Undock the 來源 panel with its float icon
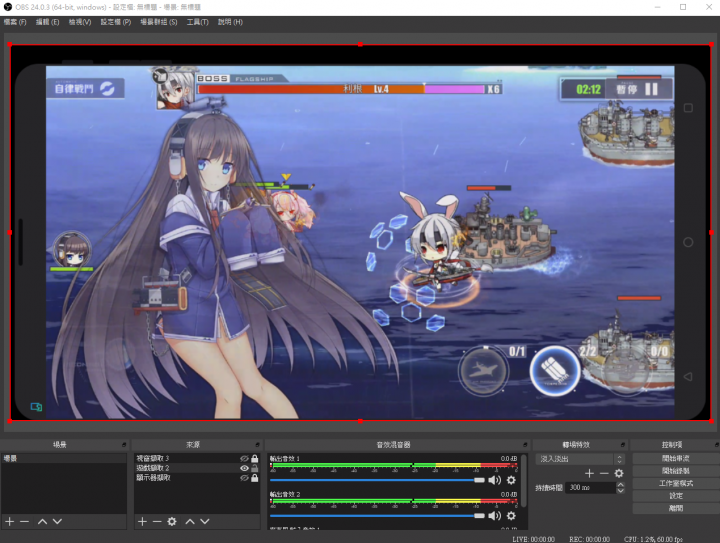The image size is (720, 543). coord(257,445)
